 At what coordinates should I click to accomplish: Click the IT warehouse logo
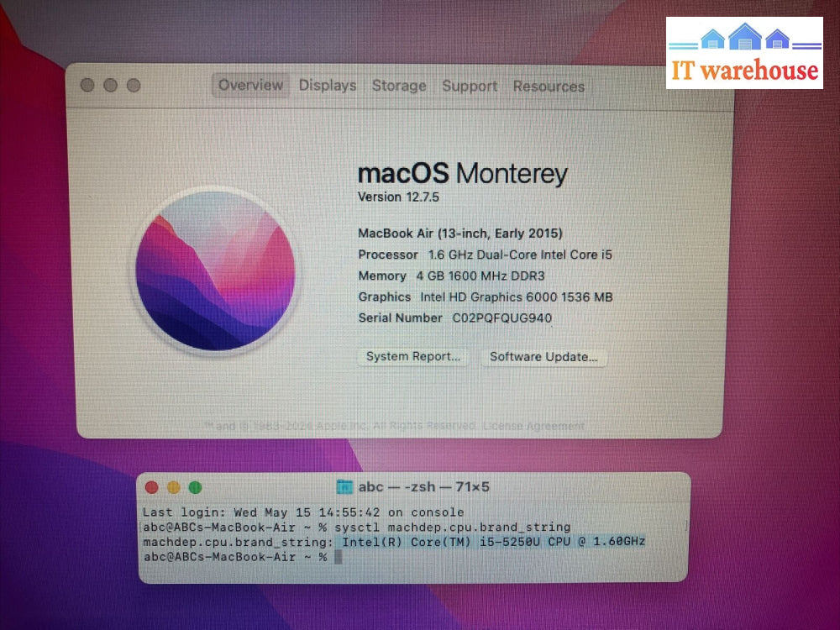coord(744,53)
